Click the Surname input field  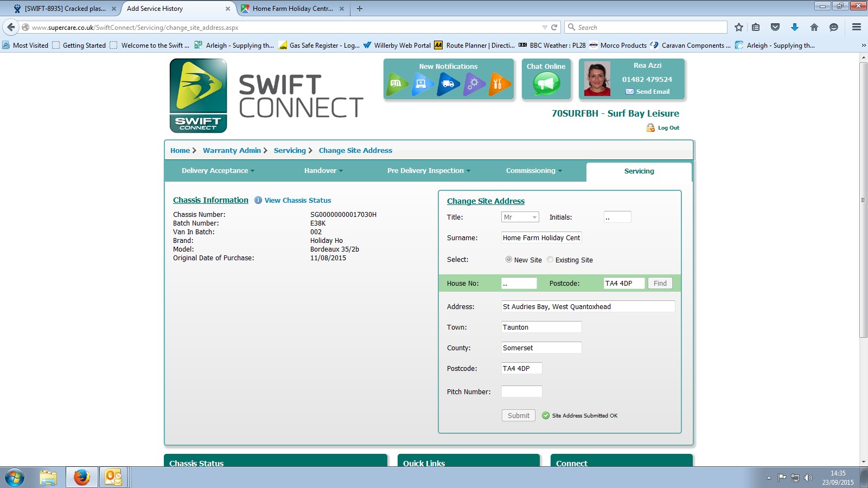tap(541, 237)
